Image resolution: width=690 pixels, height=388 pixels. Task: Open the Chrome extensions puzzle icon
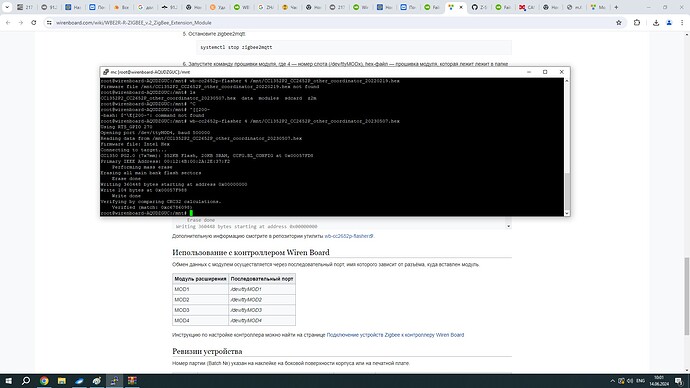[637, 22]
